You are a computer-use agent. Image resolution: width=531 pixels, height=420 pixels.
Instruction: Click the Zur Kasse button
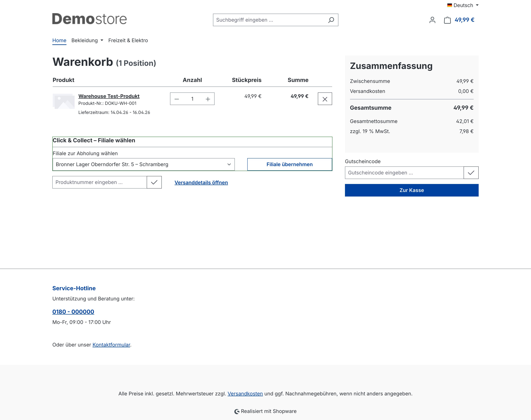pos(411,190)
